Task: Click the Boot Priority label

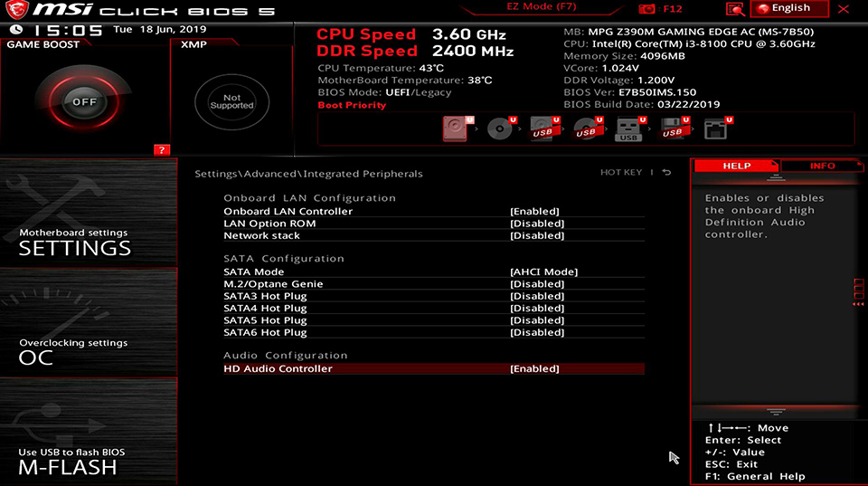Action: (x=352, y=105)
